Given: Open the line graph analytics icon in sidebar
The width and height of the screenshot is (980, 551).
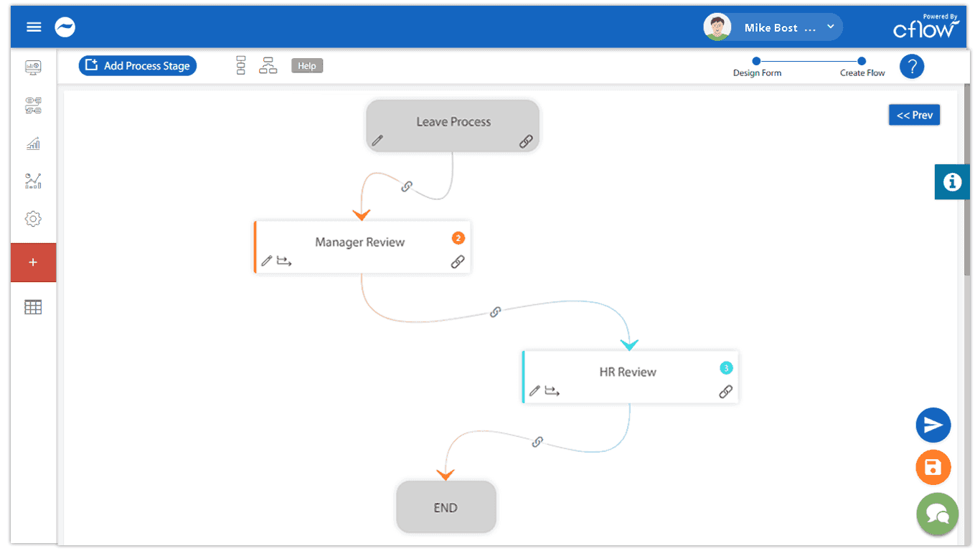Looking at the screenshot, I should [33, 181].
